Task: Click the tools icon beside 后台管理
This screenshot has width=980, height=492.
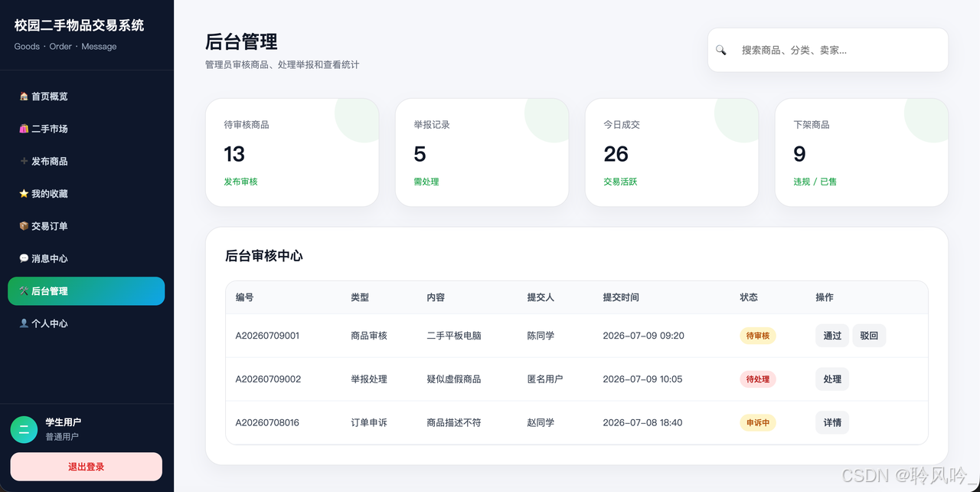Action: 24,291
